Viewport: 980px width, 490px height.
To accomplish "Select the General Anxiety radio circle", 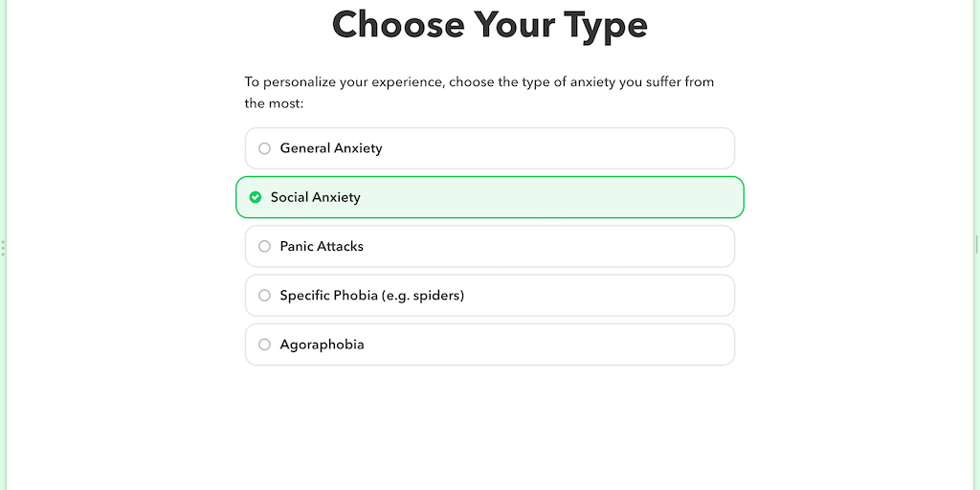I will tap(265, 148).
